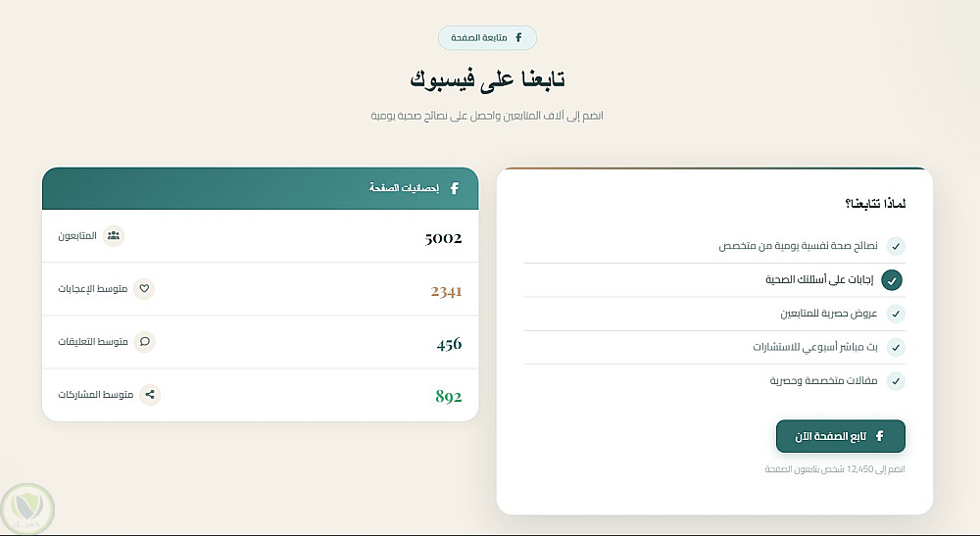Click checkmark beside عروض حصرية للمتابعين

(x=896, y=314)
